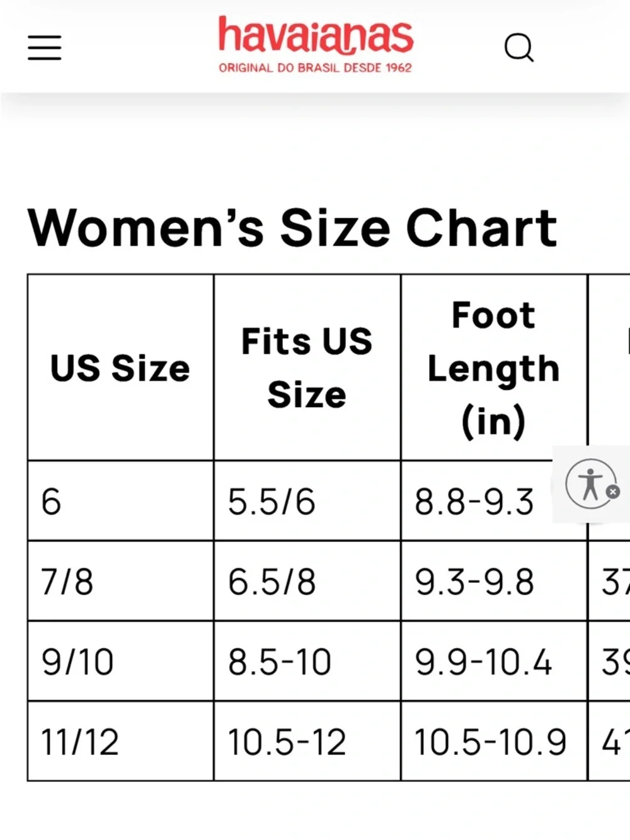The height and width of the screenshot is (840, 630).
Task: Click the 8.8-9.3 foot length cell
Action: 477,501
